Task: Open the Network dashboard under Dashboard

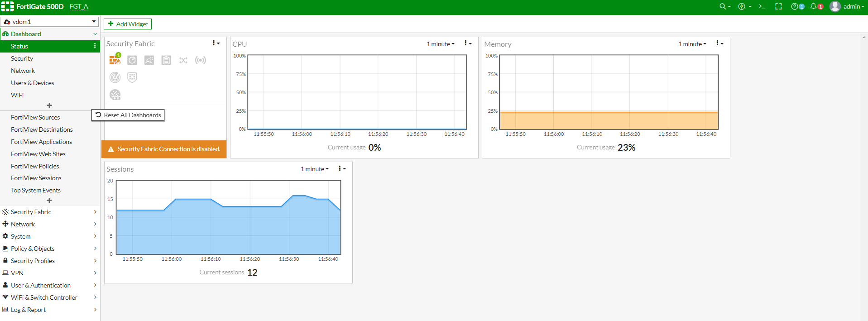Action: click(50, 71)
